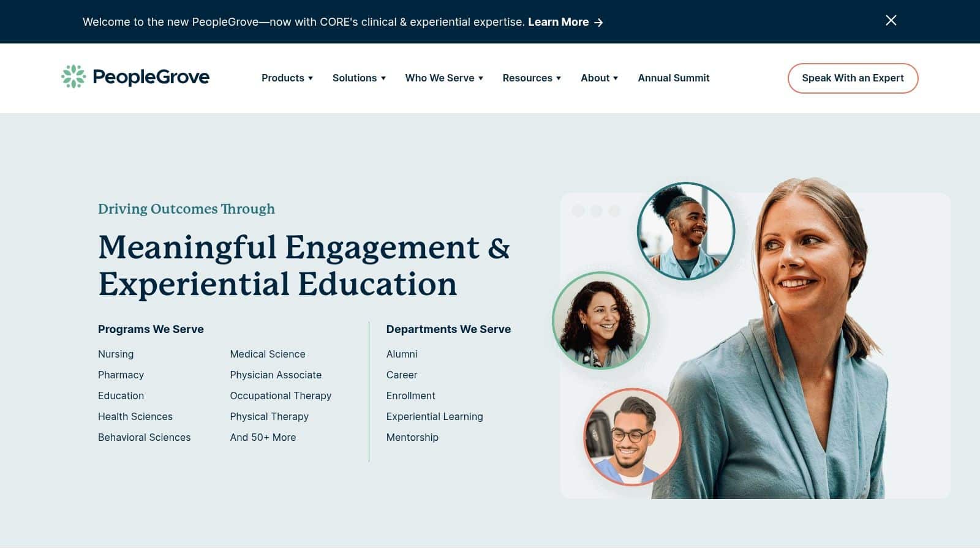Image resolution: width=980 pixels, height=551 pixels.
Task: Click the PeopleGrove flower logo icon
Action: [x=73, y=77]
